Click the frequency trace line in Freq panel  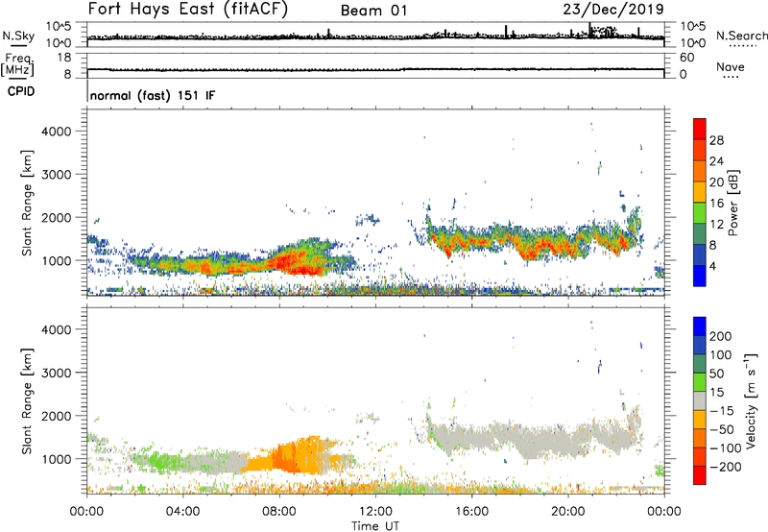pyautogui.click(x=375, y=69)
